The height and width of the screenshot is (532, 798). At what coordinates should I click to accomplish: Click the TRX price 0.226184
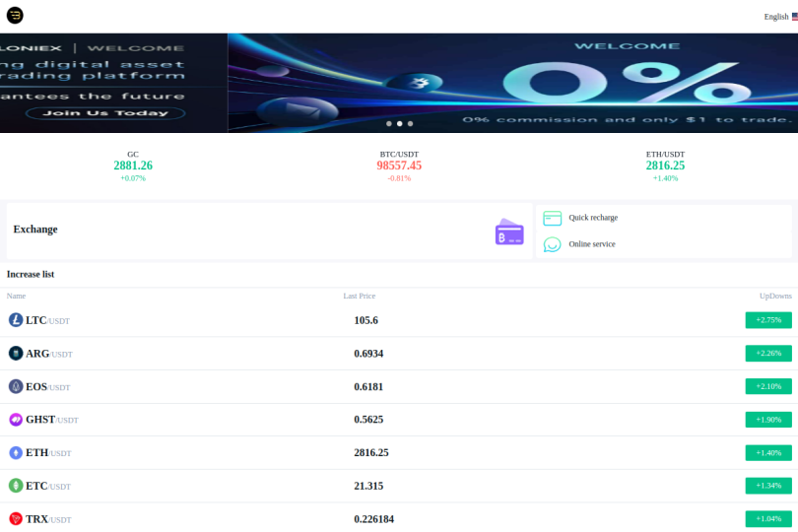(x=374, y=519)
